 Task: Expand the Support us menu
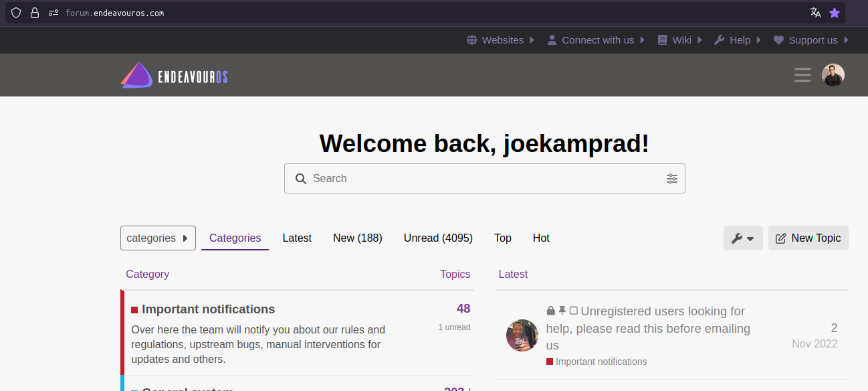click(810, 40)
